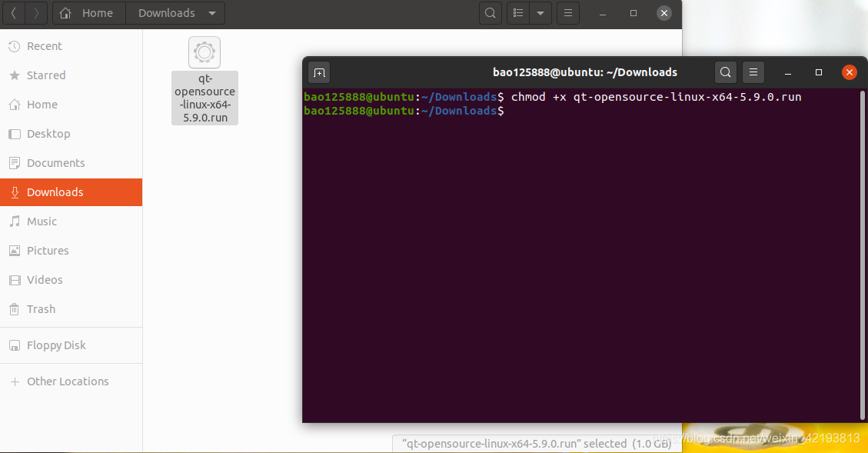Click the qt-opensource-linux-x64-5.9.0.run file name label
868x453 pixels.
pyautogui.click(x=205, y=98)
